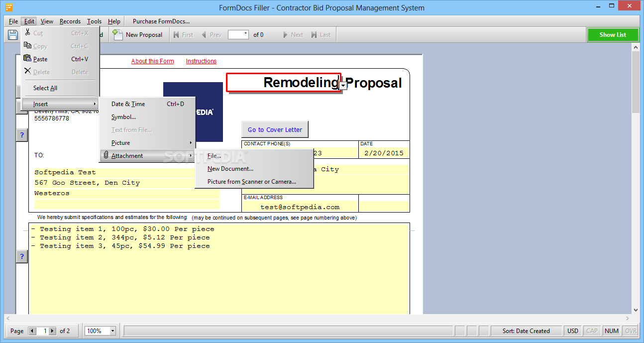644x343 pixels.
Task: Choose Symbol... from Insert submenu
Action: 147,117
